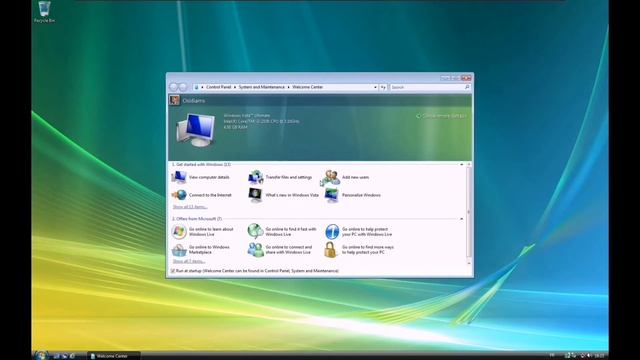
Task: Click the View computer details text
Action: tap(209, 177)
